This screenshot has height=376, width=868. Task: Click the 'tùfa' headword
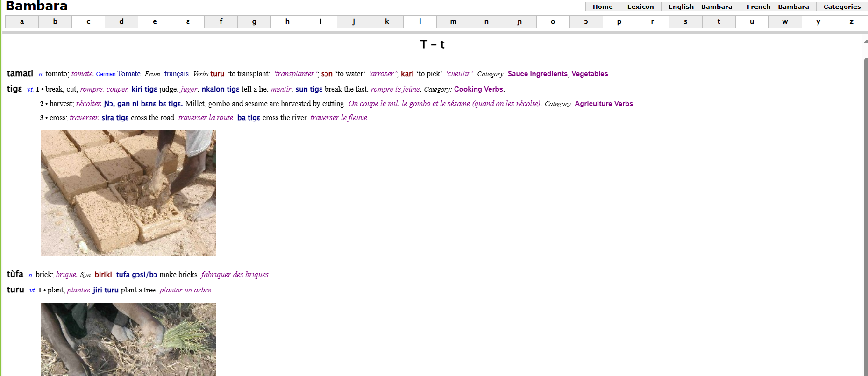click(x=15, y=274)
